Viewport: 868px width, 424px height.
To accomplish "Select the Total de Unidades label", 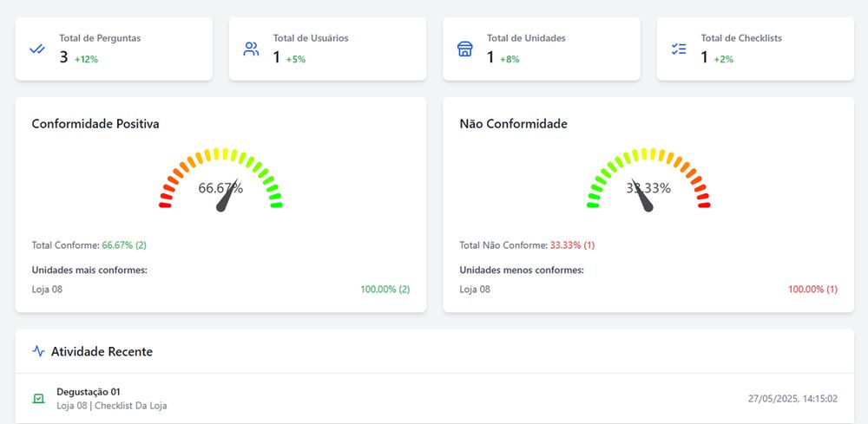I will (x=526, y=38).
